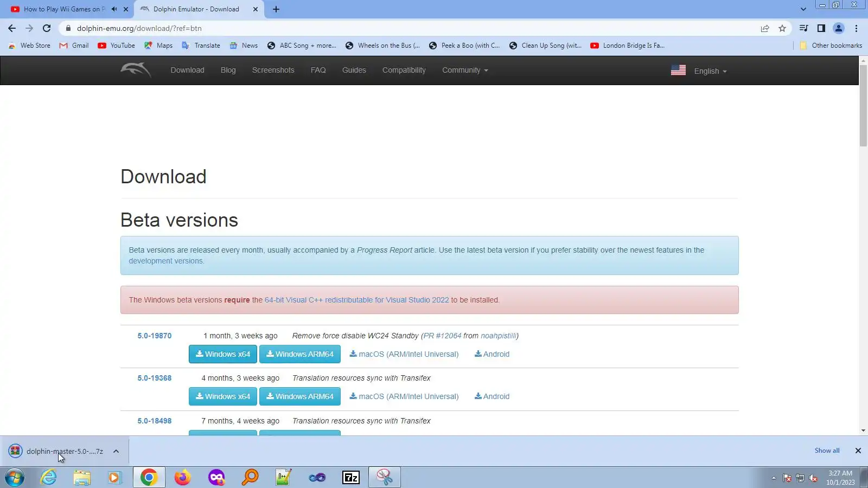Click Show all downloads
This screenshot has width=868, height=488.
tap(827, 451)
